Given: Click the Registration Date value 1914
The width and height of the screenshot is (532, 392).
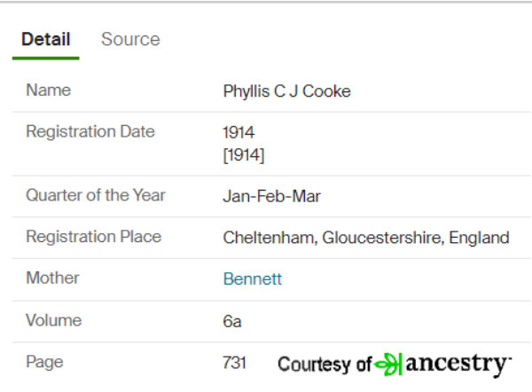Looking at the screenshot, I should point(239,132).
